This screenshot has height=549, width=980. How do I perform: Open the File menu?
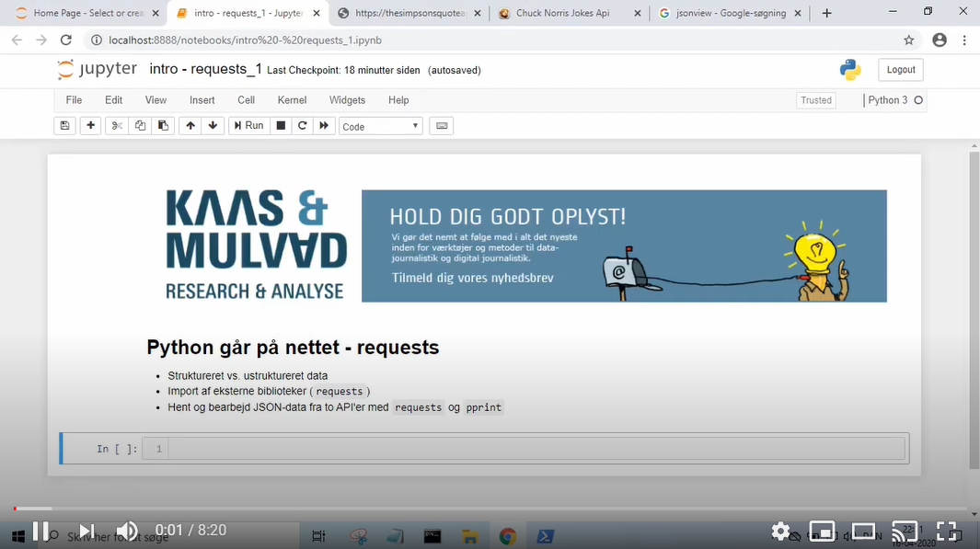pyautogui.click(x=74, y=100)
